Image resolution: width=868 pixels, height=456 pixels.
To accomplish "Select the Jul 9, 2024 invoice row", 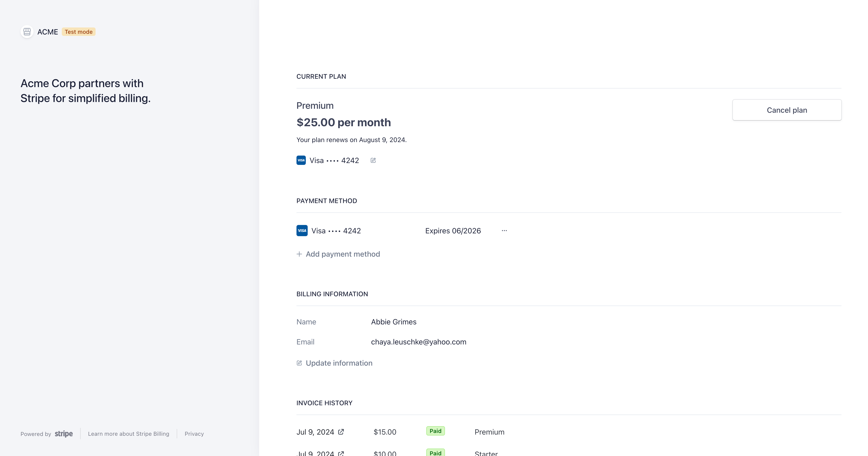I will 315,432.
